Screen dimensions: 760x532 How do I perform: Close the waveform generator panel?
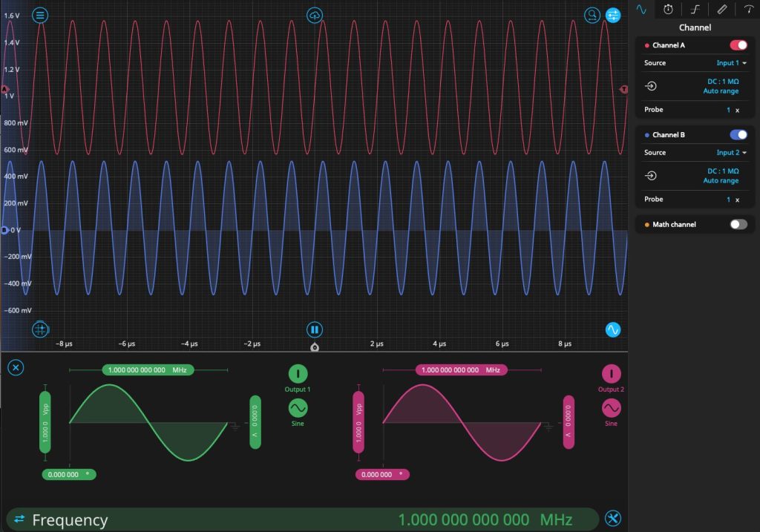pyautogui.click(x=16, y=367)
